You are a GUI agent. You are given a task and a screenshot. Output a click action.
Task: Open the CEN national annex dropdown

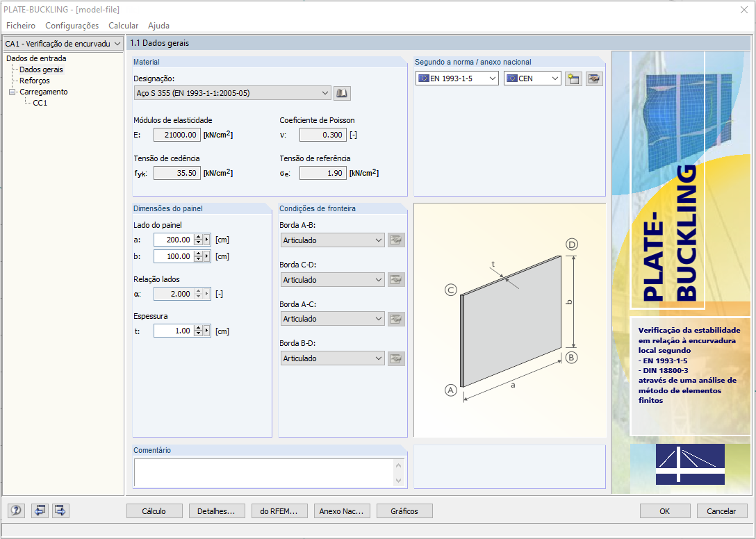533,78
